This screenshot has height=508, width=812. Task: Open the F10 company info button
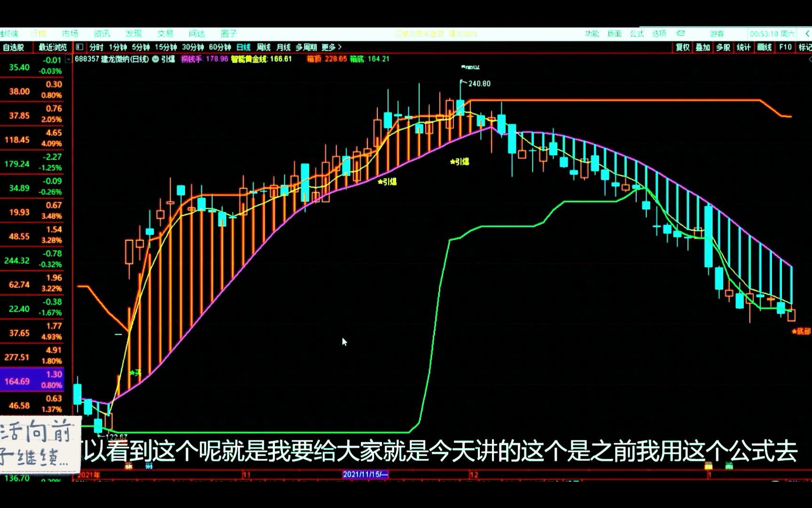pyautogui.click(x=785, y=47)
